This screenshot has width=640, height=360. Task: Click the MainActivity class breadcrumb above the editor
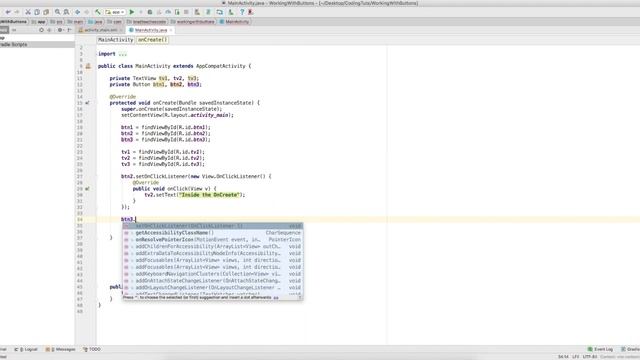click(116, 40)
